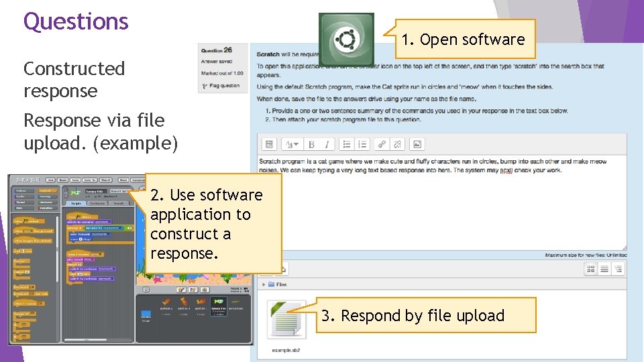This screenshot has height=362, width=644.
Task: Click the 'when flag clicked' palette block
Action: coord(29,221)
